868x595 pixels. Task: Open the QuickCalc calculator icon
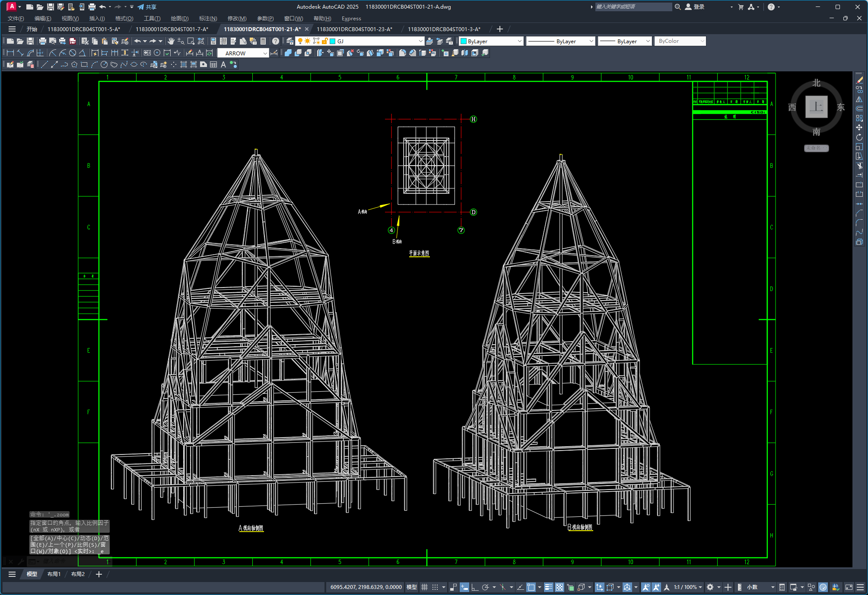pos(263,41)
